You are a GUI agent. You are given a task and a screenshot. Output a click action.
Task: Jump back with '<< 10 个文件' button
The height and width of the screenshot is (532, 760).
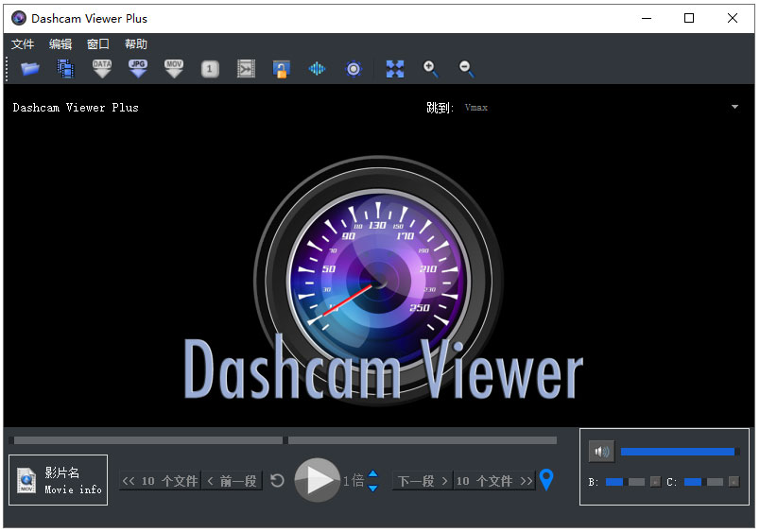160,481
